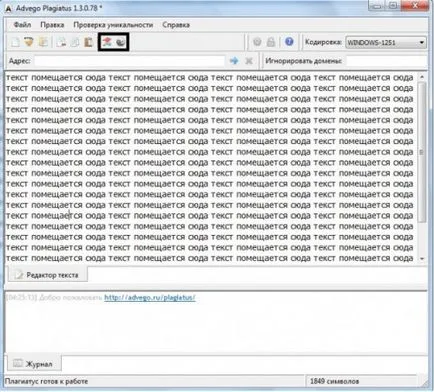Start the deep uniqueness check icon
The width and height of the screenshot is (434, 392).
pyautogui.click(x=121, y=42)
